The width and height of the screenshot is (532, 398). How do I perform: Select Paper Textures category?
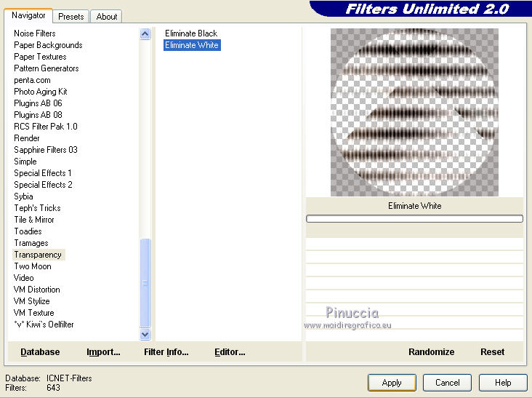[40, 57]
